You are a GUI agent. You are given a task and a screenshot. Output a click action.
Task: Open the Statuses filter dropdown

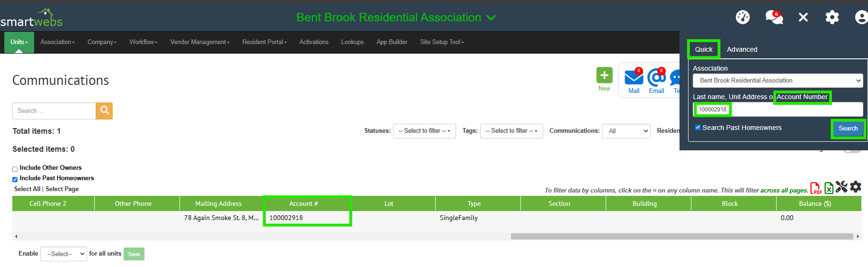(424, 131)
